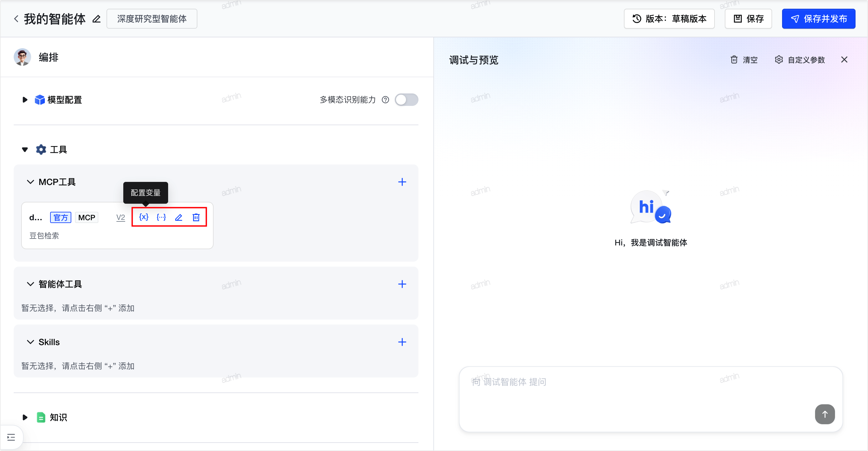This screenshot has height=451, width=868.
Task: Focus the 向 调试智能体 提问 input
Action: [x=651, y=399]
